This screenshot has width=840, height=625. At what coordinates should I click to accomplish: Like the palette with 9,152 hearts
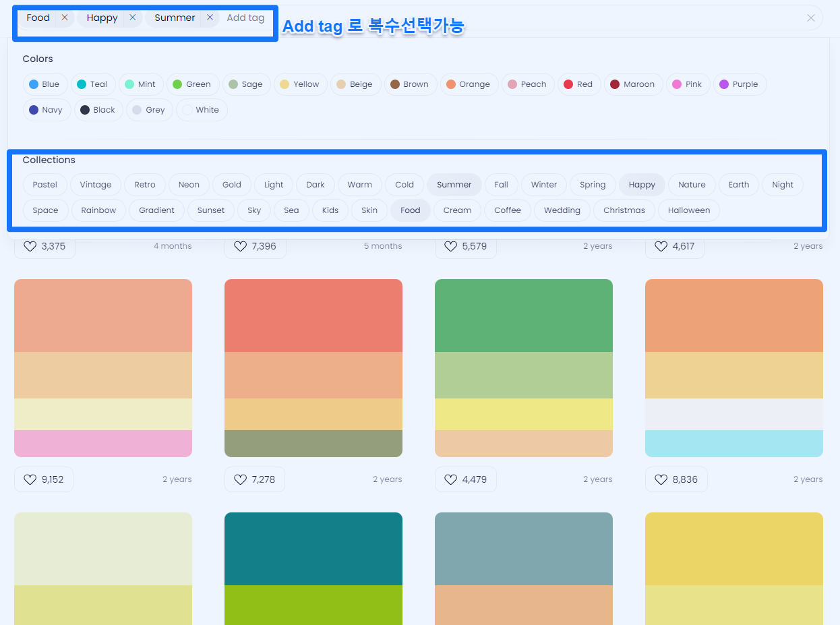pyautogui.click(x=30, y=479)
